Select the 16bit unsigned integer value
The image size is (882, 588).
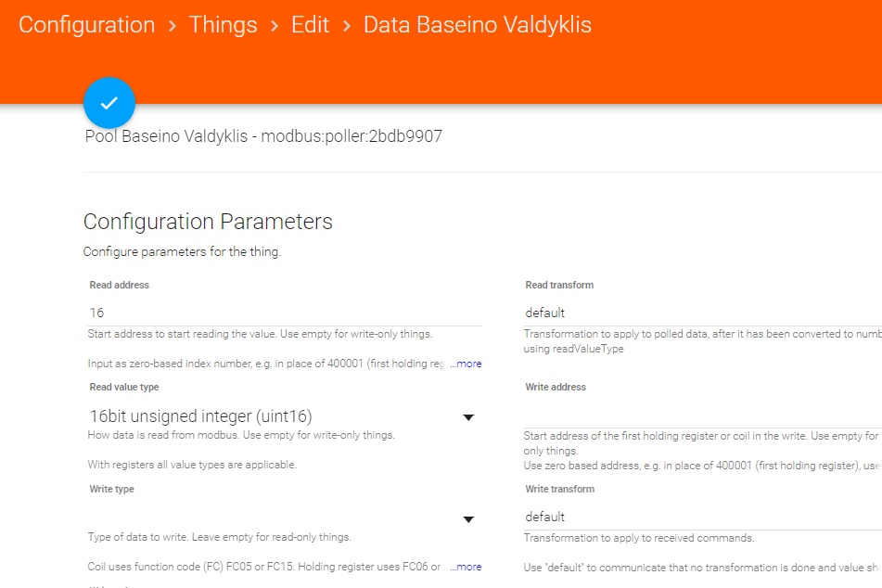coord(200,416)
